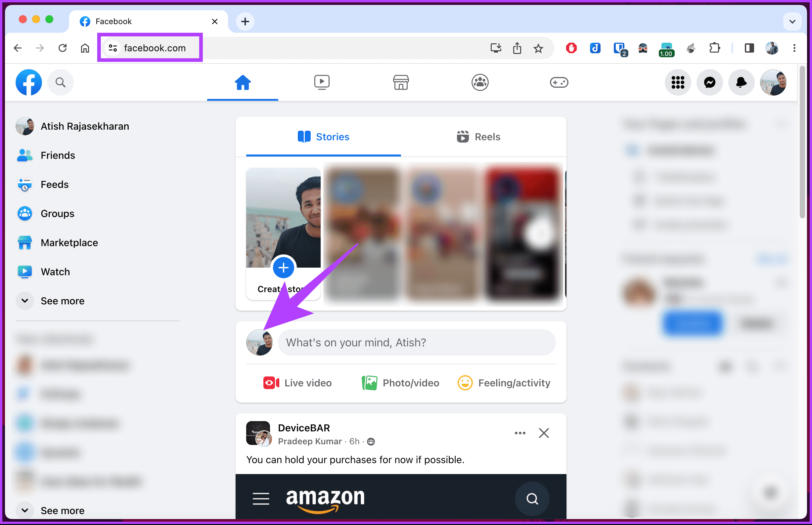Open Marketplace in left sidebar
The width and height of the screenshot is (812, 525).
pyautogui.click(x=97, y=243)
